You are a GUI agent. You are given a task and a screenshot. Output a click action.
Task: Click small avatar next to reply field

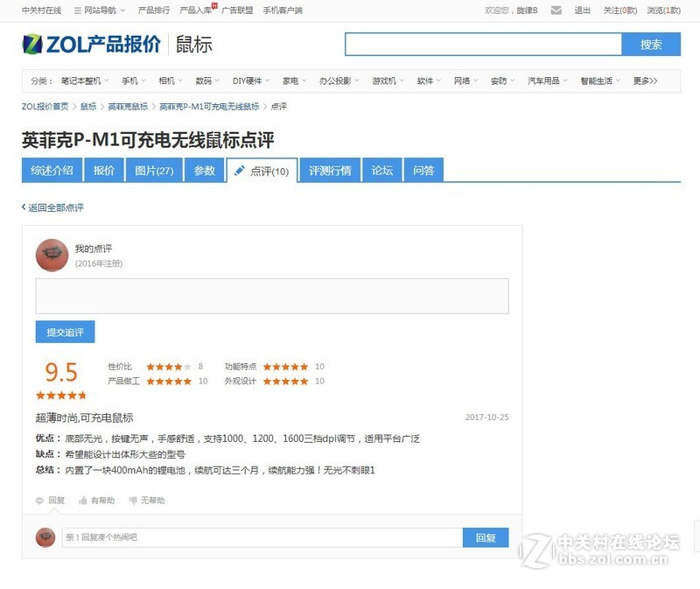click(x=45, y=537)
